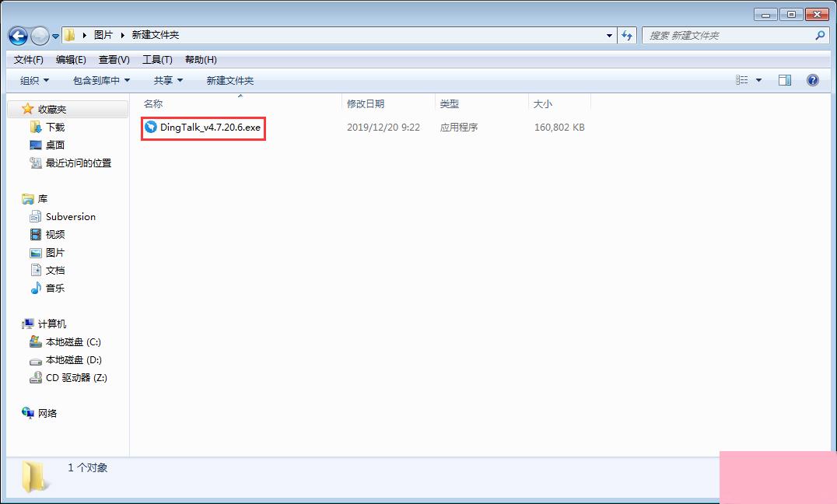This screenshot has width=837, height=504.
Task: Click the 160,802 KB size cell
Action: (x=559, y=127)
